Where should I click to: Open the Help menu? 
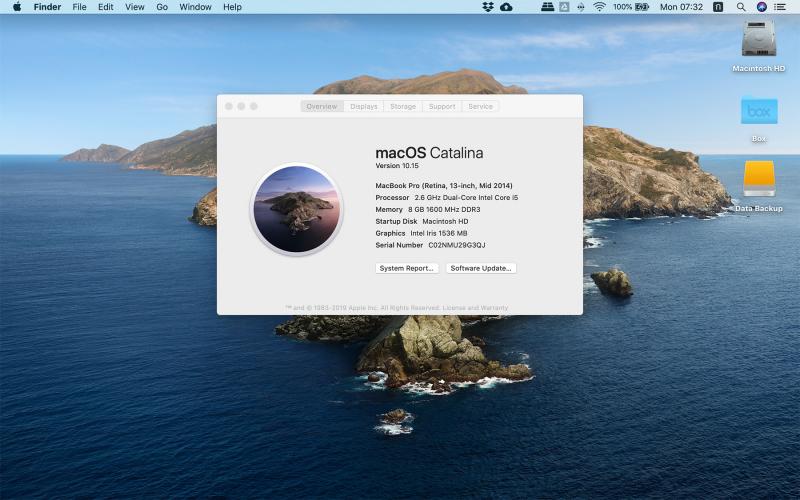point(232,7)
